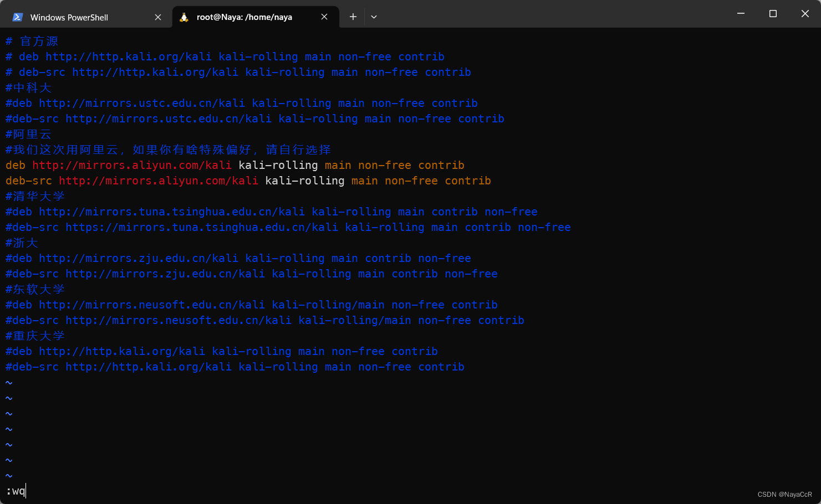Click the red aliyun URL in deb line
Viewport: 821px width, 504px height.
pyautogui.click(x=132, y=165)
